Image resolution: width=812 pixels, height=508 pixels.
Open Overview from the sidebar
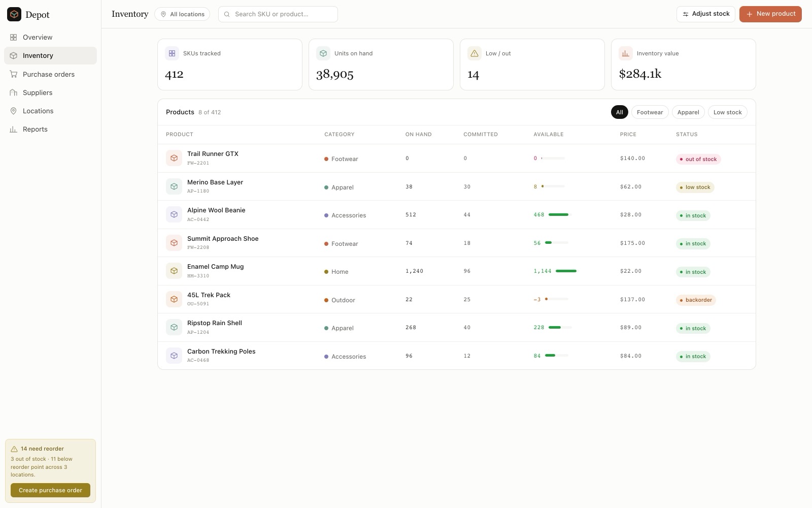coord(50,37)
